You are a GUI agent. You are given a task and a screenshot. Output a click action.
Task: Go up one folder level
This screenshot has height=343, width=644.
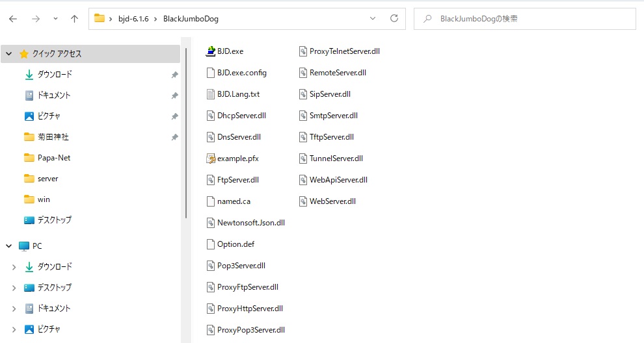(74, 19)
